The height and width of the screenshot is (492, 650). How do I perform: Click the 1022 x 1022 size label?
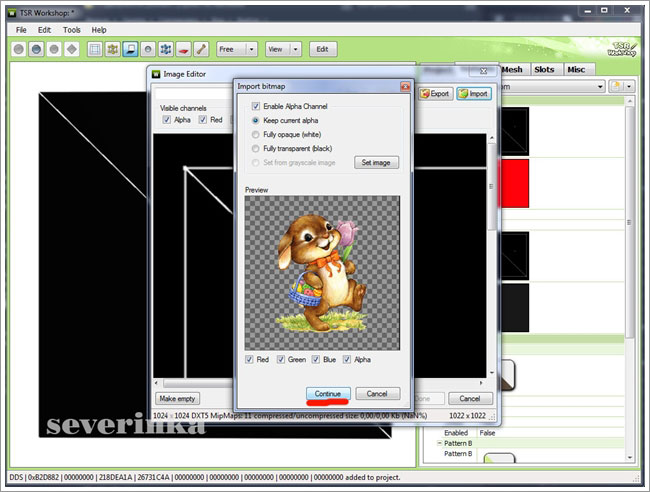468,415
